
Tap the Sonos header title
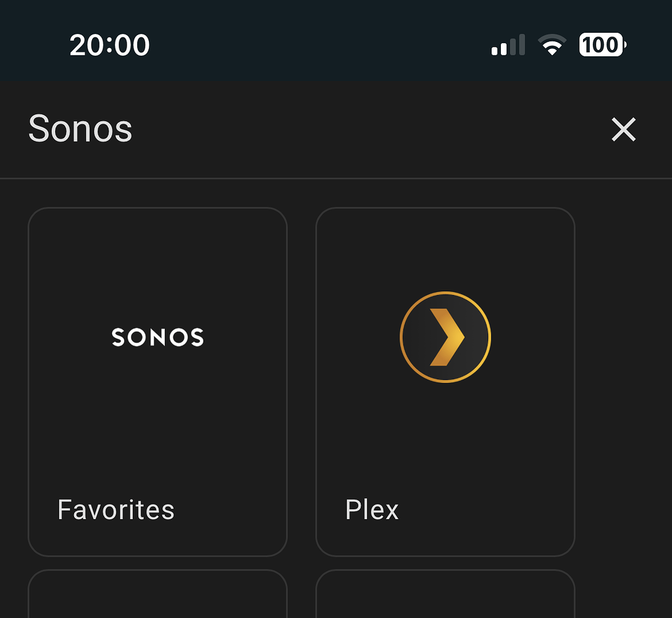(80, 129)
